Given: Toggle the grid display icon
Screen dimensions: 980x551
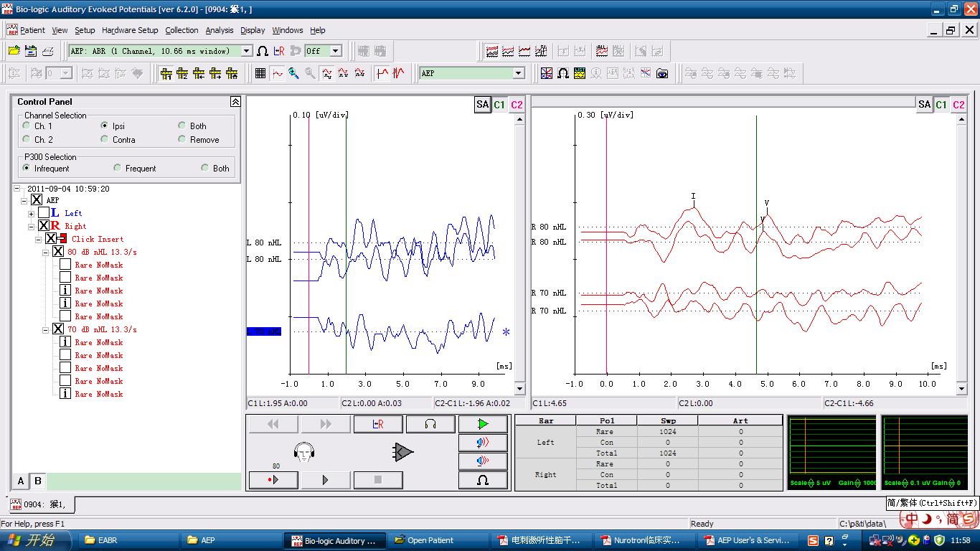Looking at the screenshot, I should pyautogui.click(x=260, y=73).
